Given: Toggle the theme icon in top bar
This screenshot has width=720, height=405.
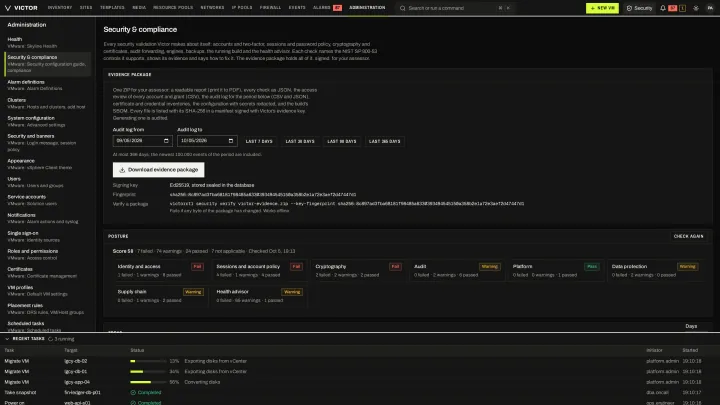Looking at the screenshot, I should (696, 8).
